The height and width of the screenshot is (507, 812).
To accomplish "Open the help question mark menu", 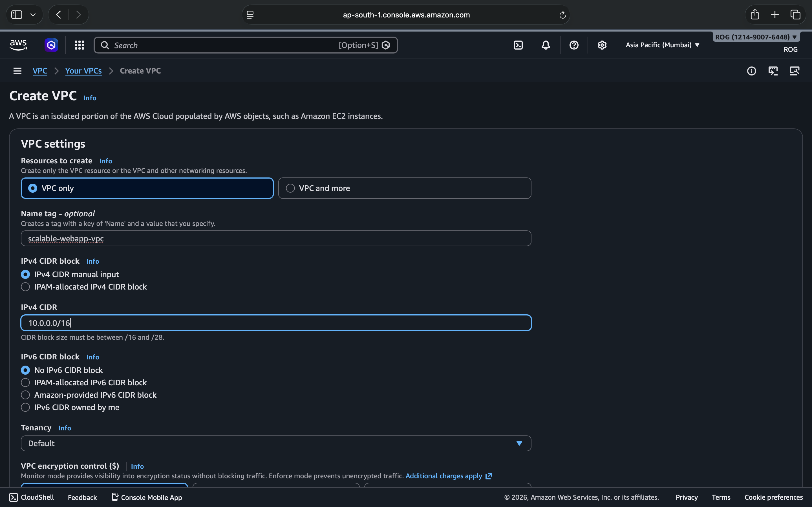I will pyautogui.click(x=574, y=45).
